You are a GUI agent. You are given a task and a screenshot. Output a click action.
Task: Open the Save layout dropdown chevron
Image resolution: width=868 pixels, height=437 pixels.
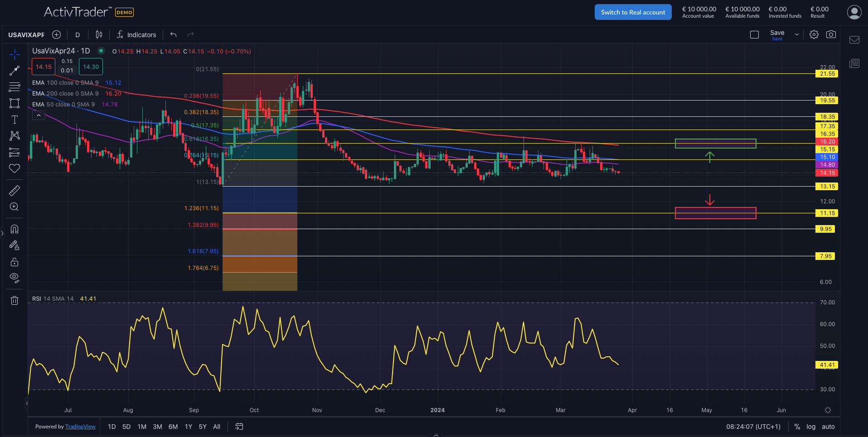click(x=796, y=34)
